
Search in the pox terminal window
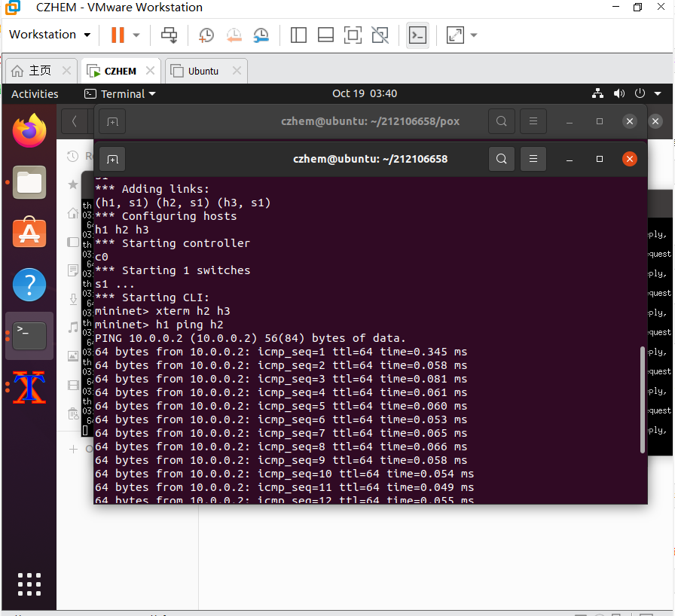pos(502,121)
